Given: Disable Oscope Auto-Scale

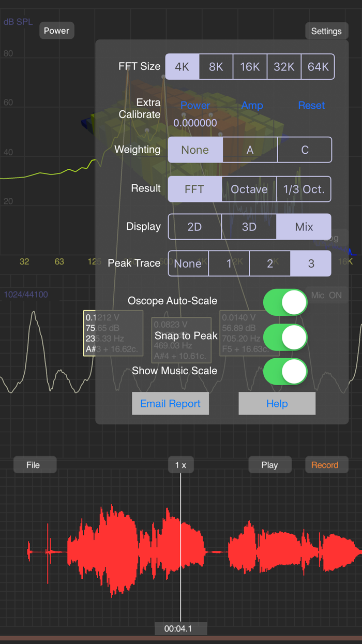Looking at the screenshot, I should pyautogui.click(x=285, y=301).
